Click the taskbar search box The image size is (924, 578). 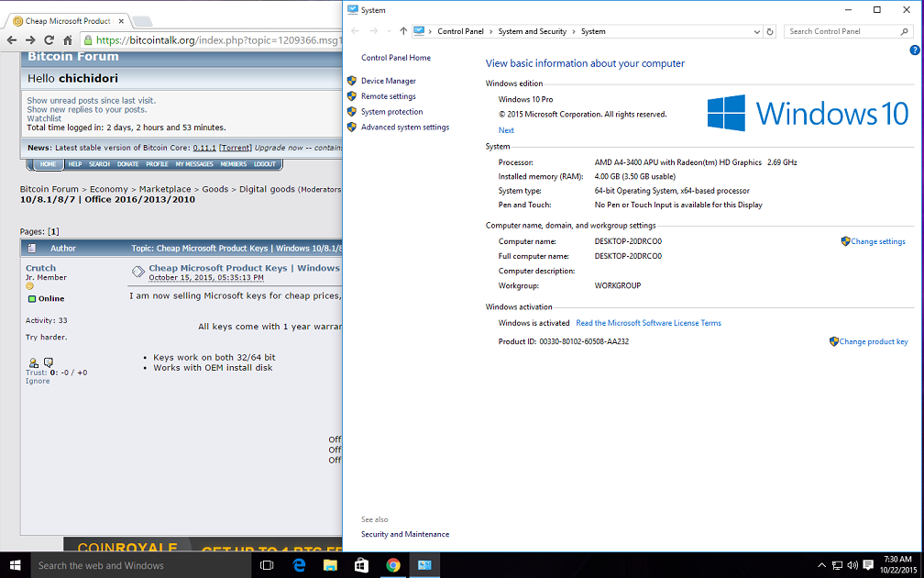141,565
